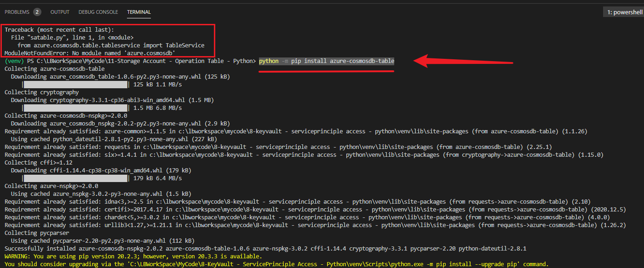Click the cffi 179 kB progress bar
The height and width of the screenshot is (268, 644).
pos(75,178)
